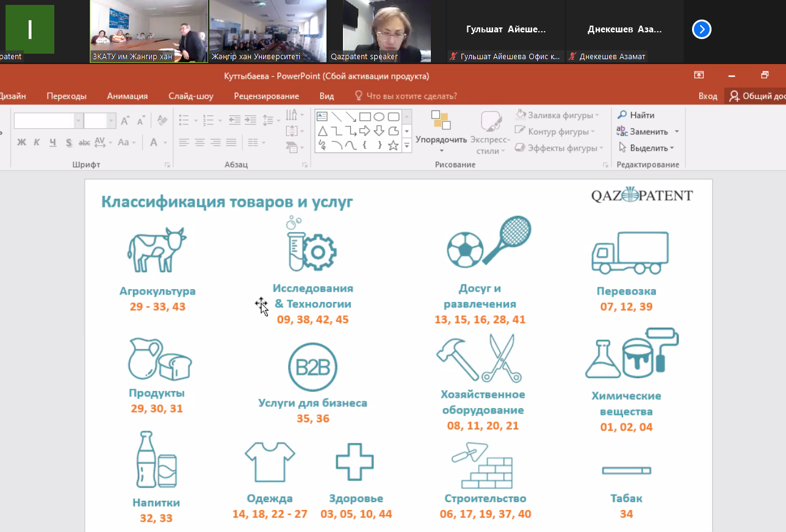Pick the rectangle shape tool
786x532 pixels.
click(x=365, y=117)
